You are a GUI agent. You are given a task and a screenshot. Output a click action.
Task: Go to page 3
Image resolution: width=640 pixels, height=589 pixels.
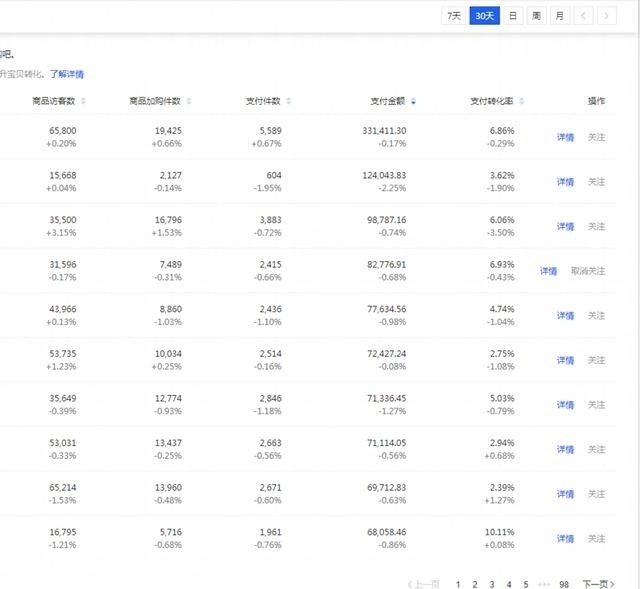(492, 585)
